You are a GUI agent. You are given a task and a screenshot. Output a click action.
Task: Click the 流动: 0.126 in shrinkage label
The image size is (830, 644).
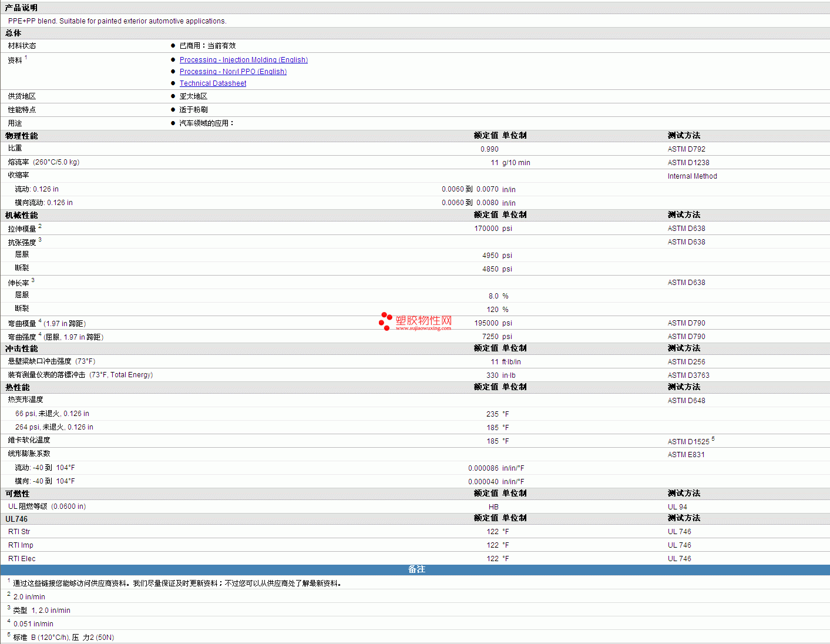coord(36,189)
